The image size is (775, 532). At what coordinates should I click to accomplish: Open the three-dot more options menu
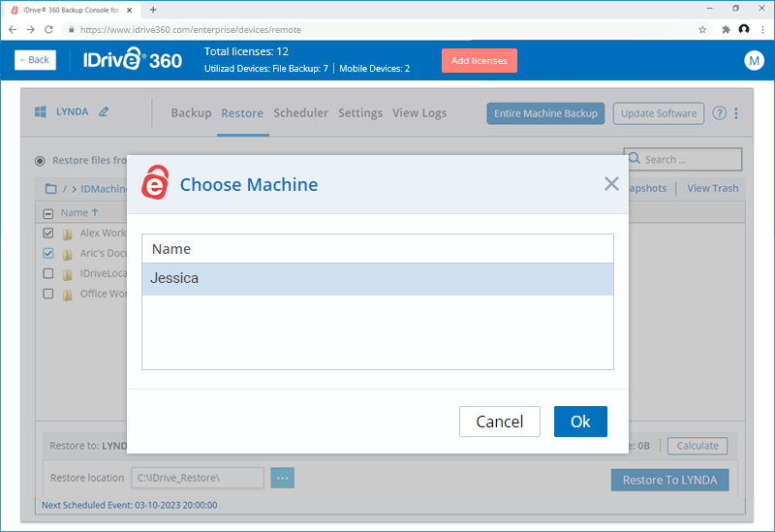736,113
